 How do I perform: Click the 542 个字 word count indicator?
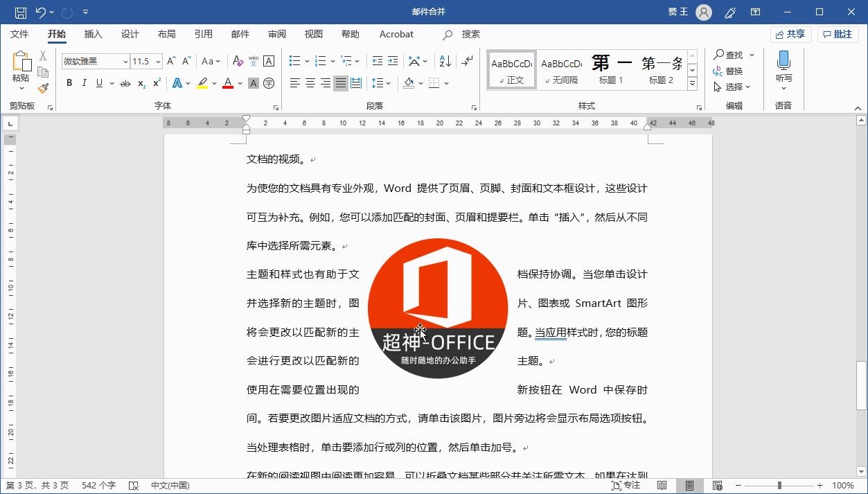98,486
